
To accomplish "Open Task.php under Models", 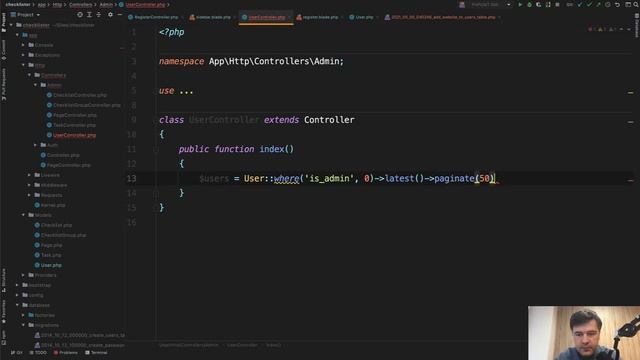I will pyautogui.click(x=48, y=255).
